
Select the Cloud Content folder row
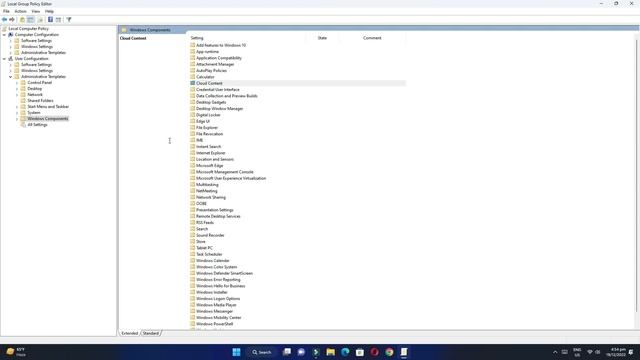(x=297, y=83)
